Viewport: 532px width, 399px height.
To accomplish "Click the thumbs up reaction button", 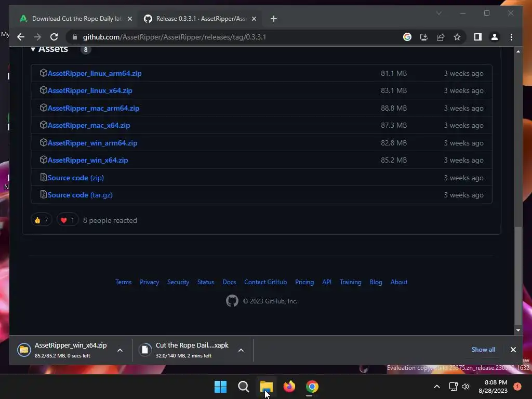I will (42, 220).
